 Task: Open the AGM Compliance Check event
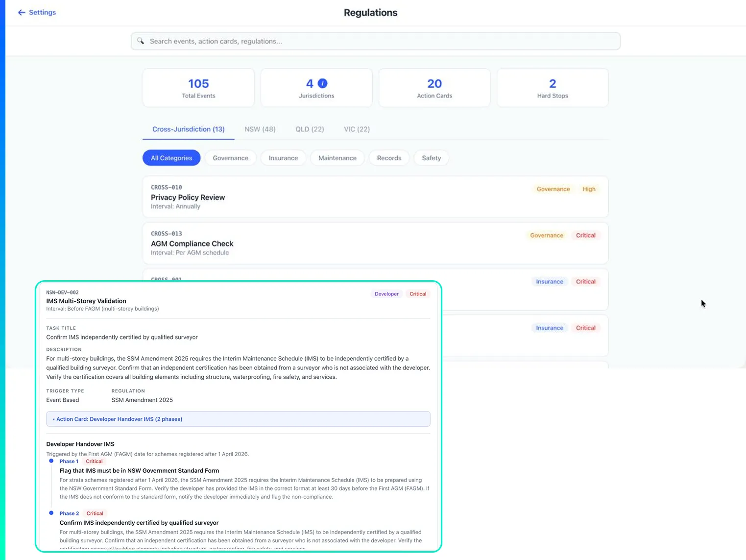point(375,243)
